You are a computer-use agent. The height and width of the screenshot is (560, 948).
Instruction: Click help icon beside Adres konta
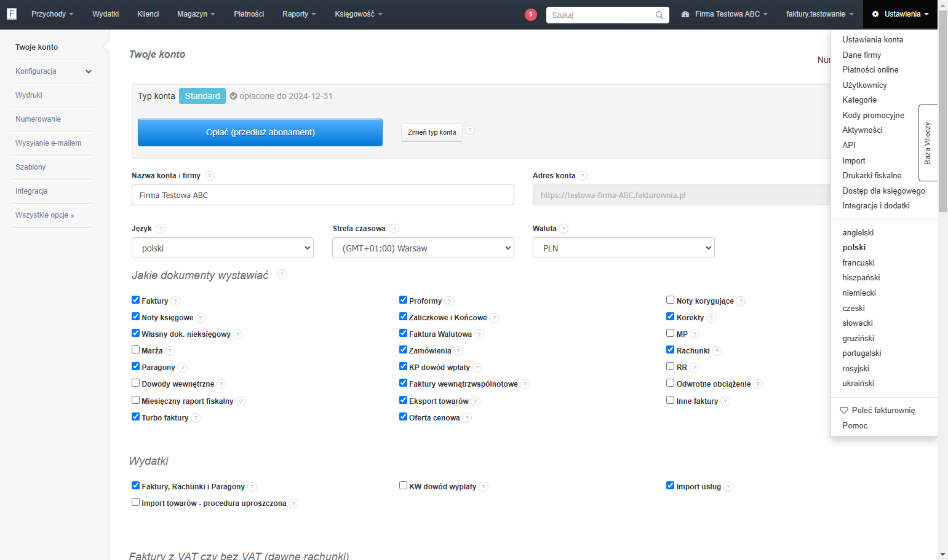[583, 176]
